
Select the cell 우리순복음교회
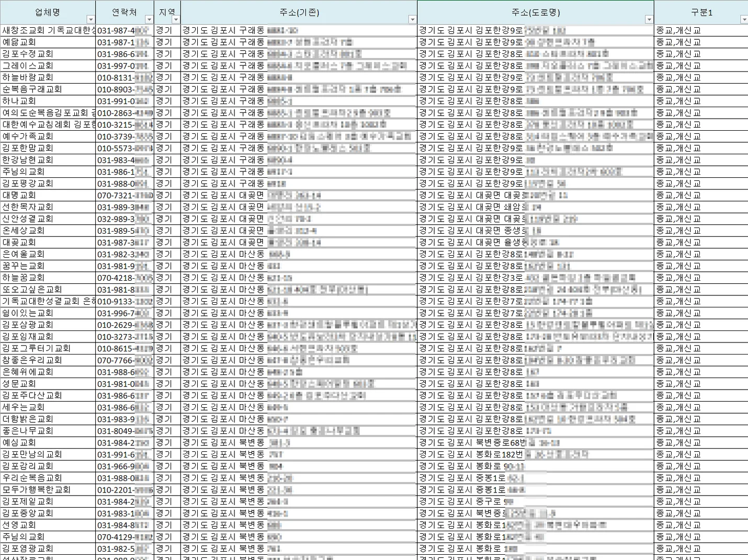tap(48, 478)
